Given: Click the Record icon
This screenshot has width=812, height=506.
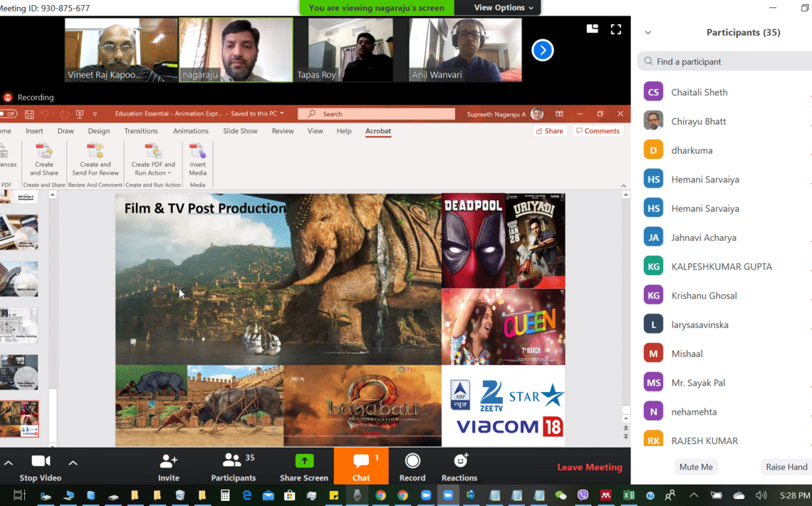Looking at the screenshot, I should click(x=412, y=461).
